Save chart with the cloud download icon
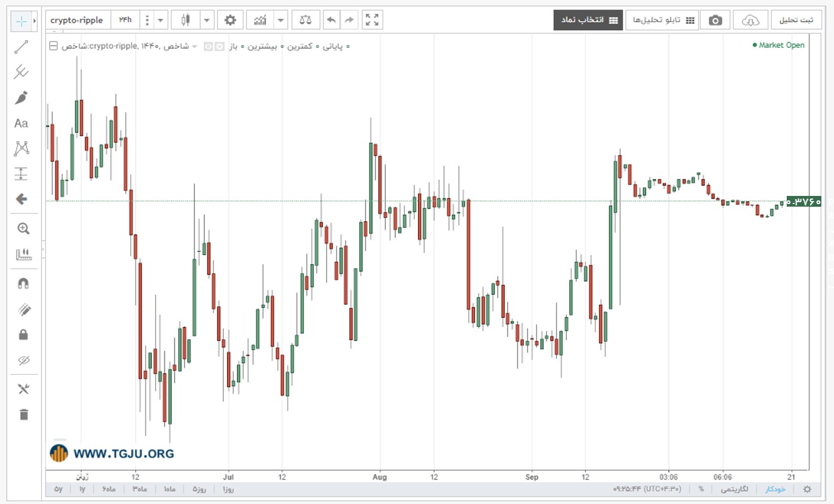The height and width of the screenshot is (504, 834). tap(750, 20)
